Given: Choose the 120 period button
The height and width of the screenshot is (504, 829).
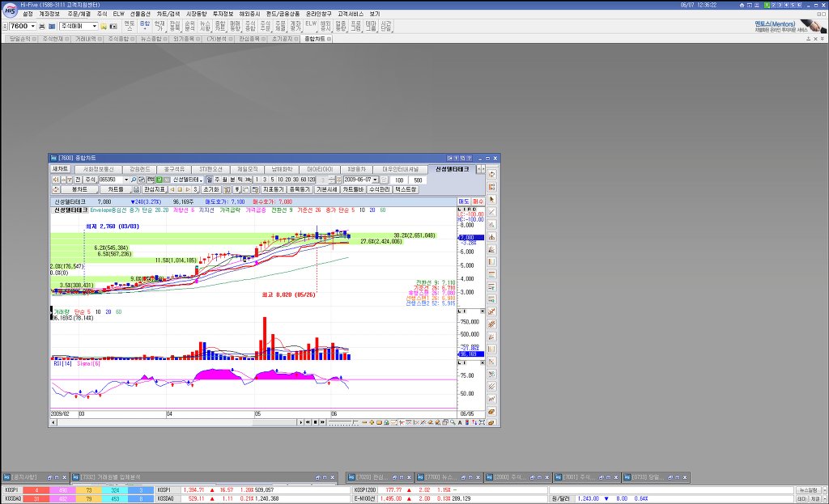Looking at the screenshot, I should click(312, 180).
